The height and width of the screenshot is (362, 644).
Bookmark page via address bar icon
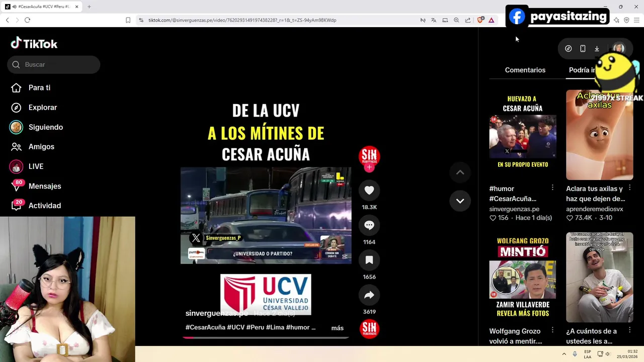tap(128, 20)
